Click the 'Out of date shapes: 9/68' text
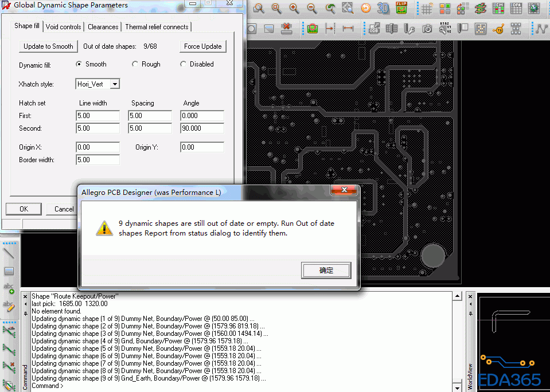This screenshot has width=550, height=392. pyautogui.click(x=120, y=46)
